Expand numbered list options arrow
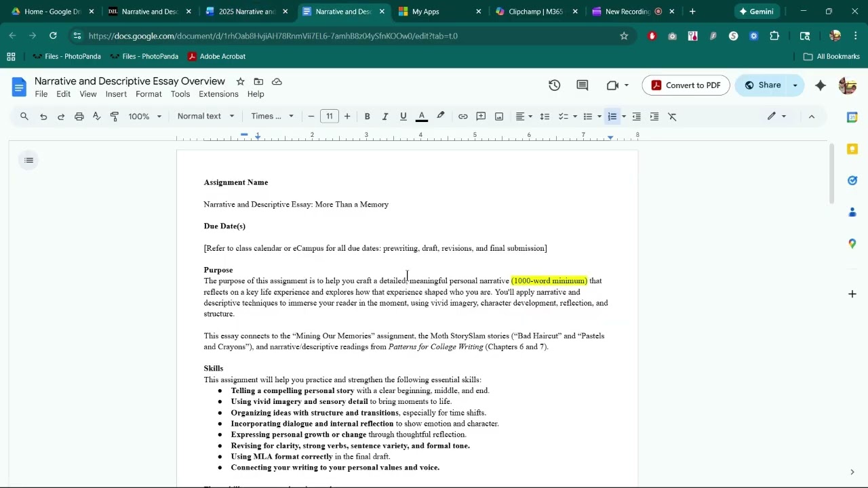The height and width of the screenshot is (488, 868). tap(624, 117)
